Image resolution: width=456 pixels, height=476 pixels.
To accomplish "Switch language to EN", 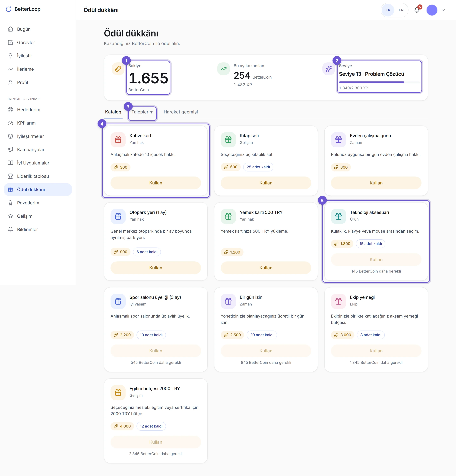I will (x=401, y=10).
